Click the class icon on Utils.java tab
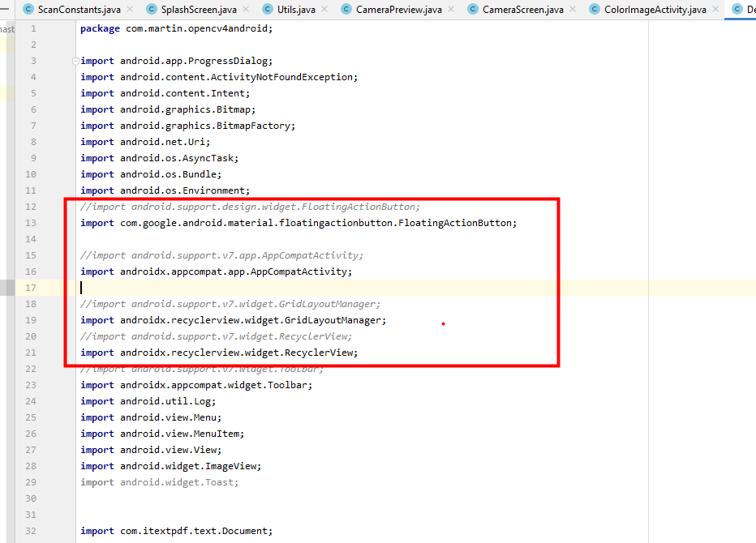The height and width of the screenshot is (543, 756). tap(268, 9)
